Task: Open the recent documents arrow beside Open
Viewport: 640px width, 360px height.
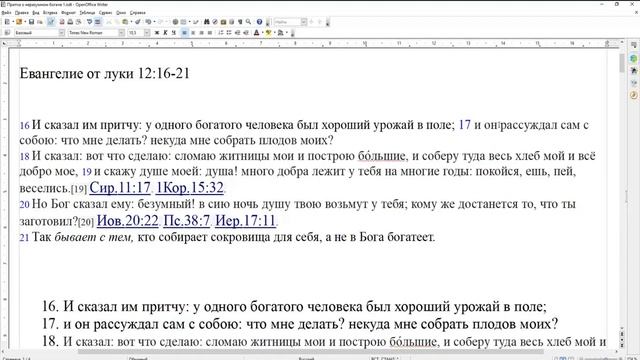Action: click(x=25, y=22)
